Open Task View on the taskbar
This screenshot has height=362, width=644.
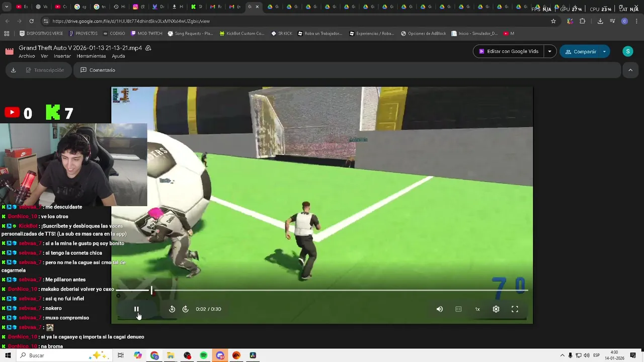[x=121, y=355]
